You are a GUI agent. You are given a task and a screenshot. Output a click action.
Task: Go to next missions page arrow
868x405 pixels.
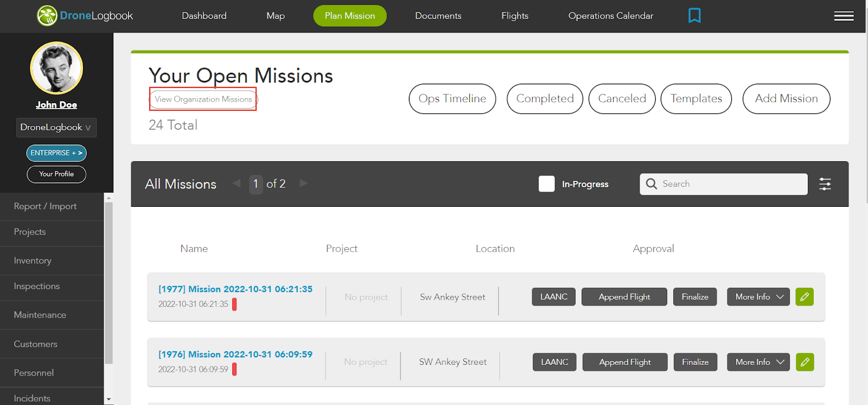304,183
